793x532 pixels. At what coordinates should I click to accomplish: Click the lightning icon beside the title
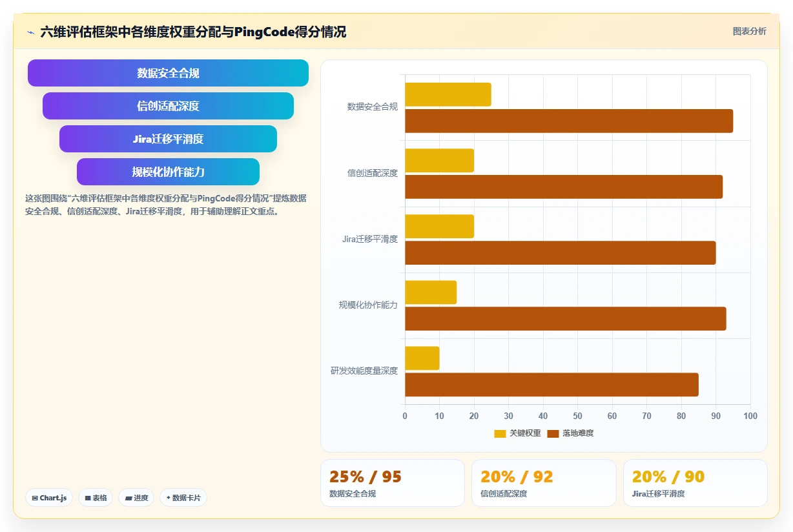click(x=30, y=32)
